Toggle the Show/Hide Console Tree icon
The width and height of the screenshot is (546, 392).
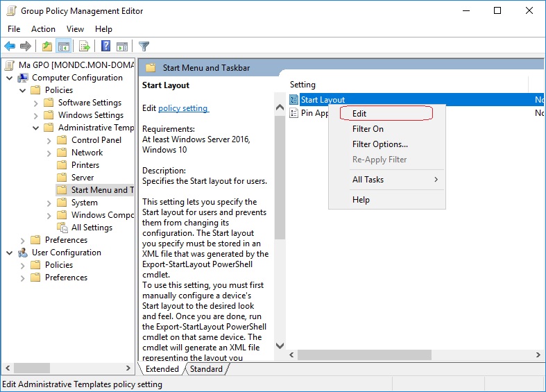[x=64, y=46]
